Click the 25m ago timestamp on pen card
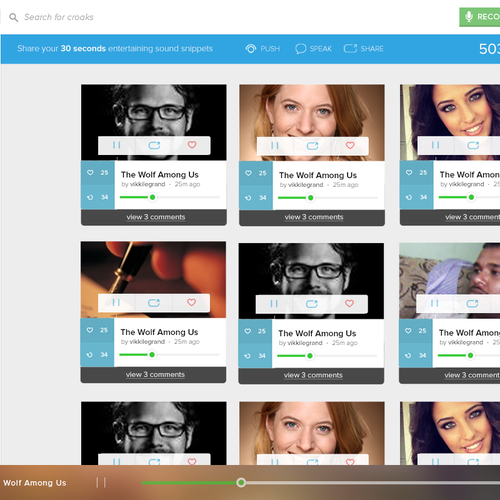 187,342
